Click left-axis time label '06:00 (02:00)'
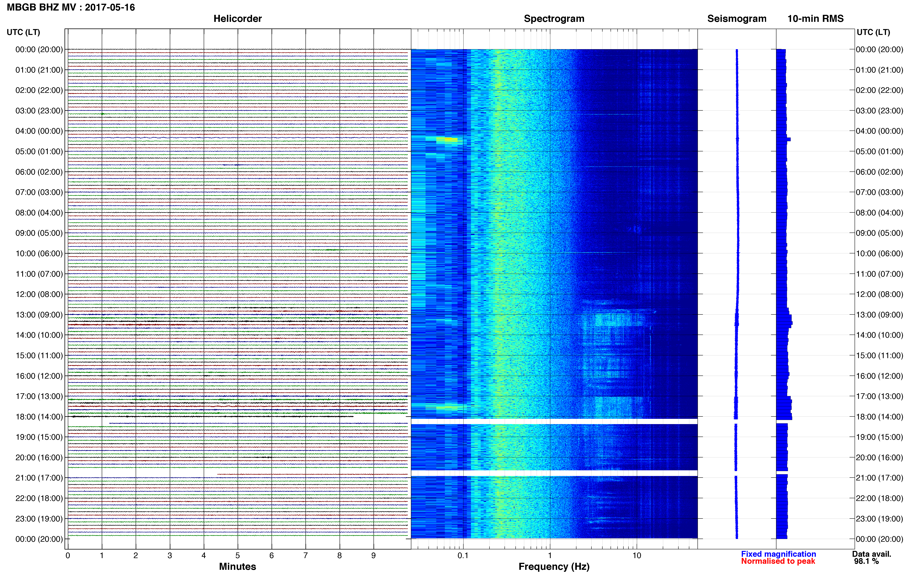Screen dimensions: 924x578 (x=39, y=172)
